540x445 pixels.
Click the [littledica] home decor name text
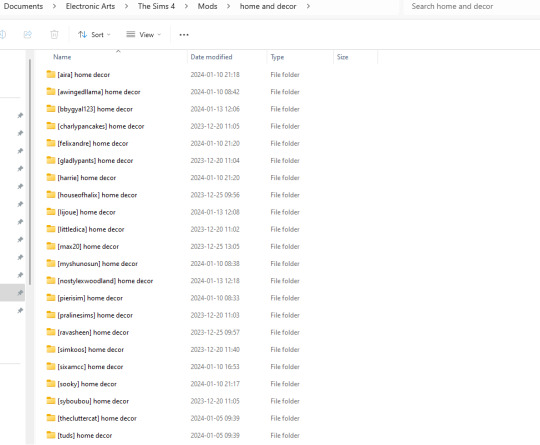(x=91, y=229)
